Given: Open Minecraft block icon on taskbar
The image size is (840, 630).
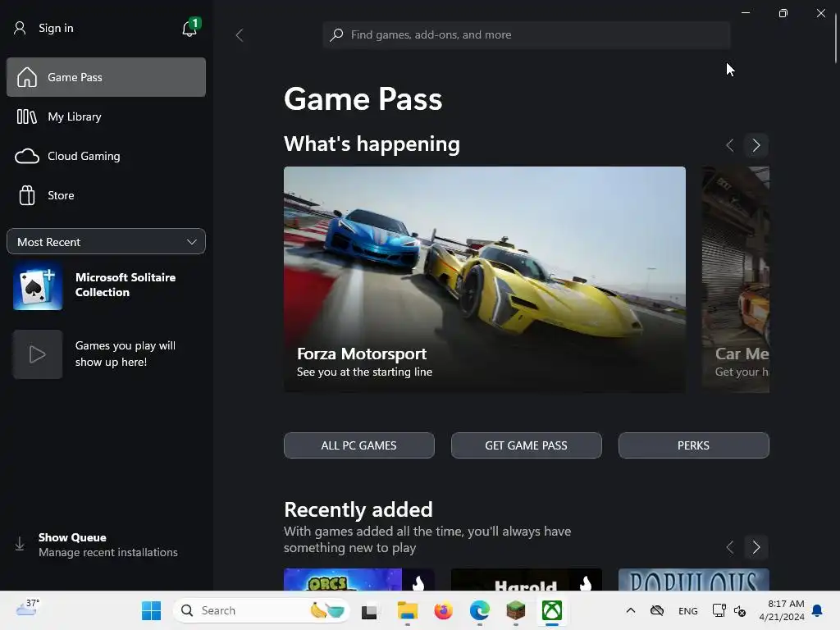Looking at the screenshot, I should click(x=515, y=610).
